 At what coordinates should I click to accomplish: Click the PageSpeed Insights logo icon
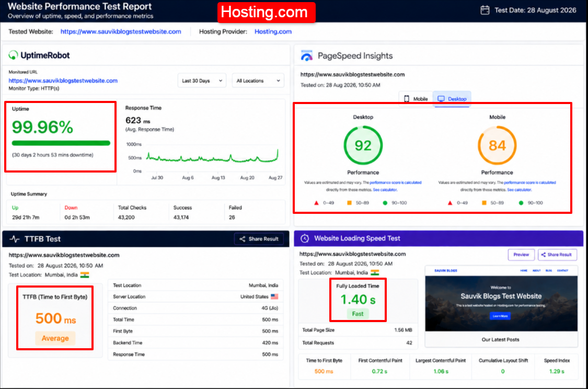coord(306,56)
